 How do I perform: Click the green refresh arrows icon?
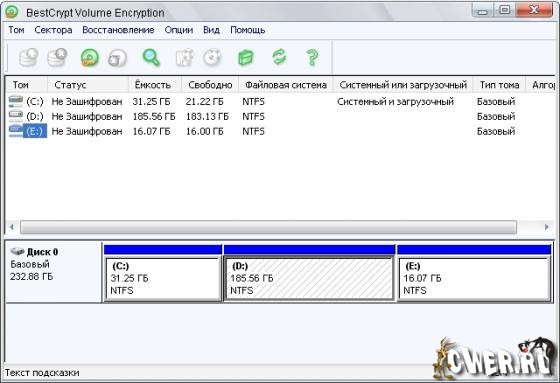(x=279, y=57)
